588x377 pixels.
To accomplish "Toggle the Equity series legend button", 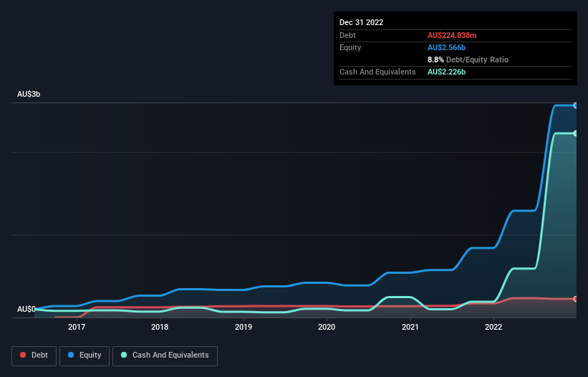I will tap(85, 355).
